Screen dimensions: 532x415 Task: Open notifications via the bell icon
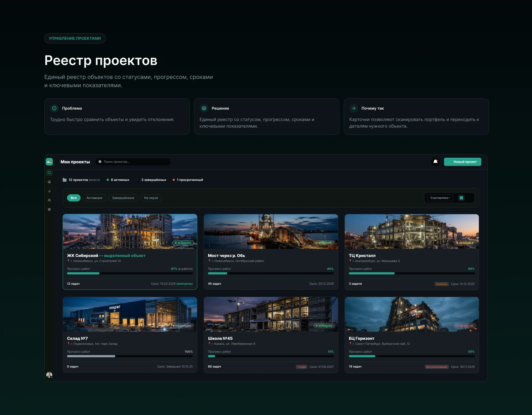pyautogui.click(x=435, y=162)
